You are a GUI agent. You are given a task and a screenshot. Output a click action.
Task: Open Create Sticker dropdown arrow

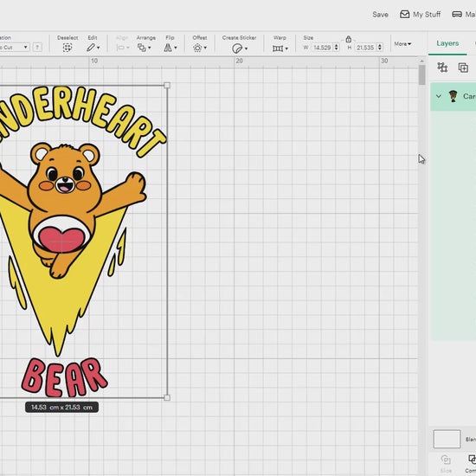[x=246, y=48]
